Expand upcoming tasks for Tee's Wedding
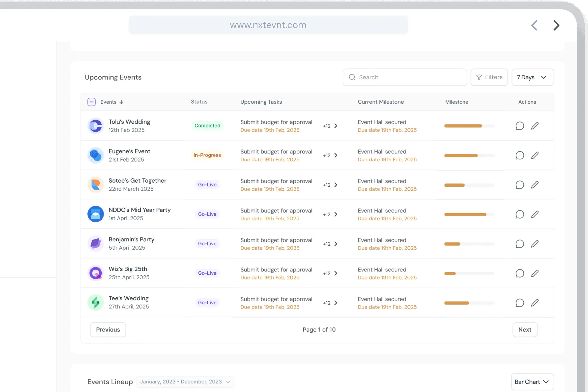 (336, 303)
